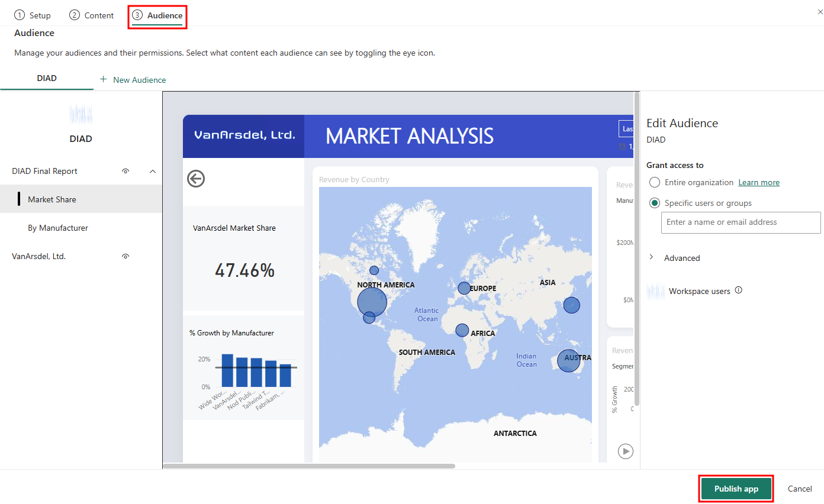This screenshot has height=504, width=824.
Task: Click the SOUTH AMERICA map label
Action: [427, 353]
